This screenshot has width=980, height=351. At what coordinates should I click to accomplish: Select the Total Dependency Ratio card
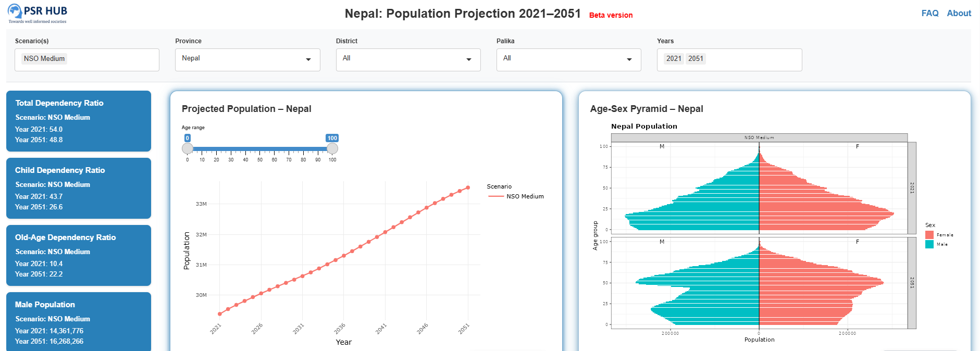(x=79, y=121)
